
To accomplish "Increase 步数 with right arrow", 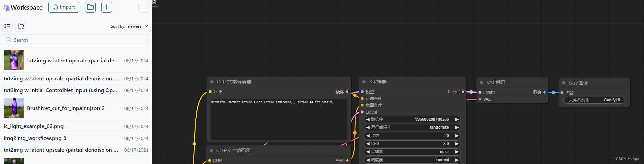I will point(457,136).
